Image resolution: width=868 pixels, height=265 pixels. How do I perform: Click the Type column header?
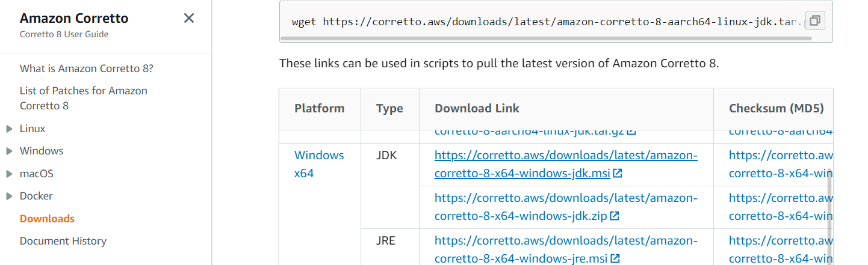(x=389, y=109)
